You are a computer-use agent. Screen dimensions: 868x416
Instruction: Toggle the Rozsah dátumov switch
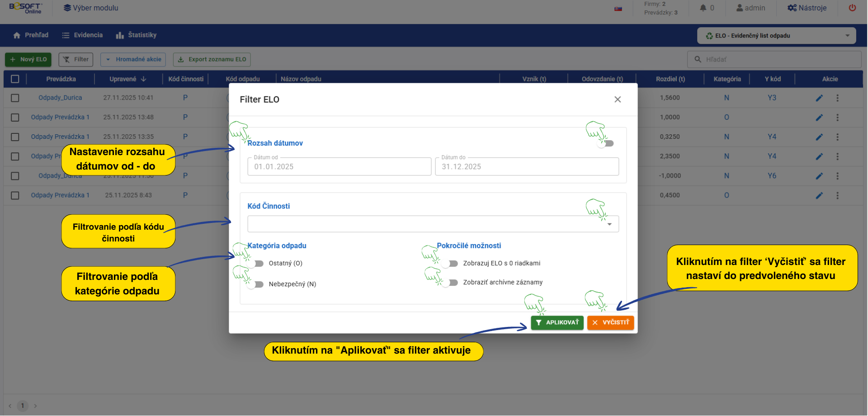606,143
